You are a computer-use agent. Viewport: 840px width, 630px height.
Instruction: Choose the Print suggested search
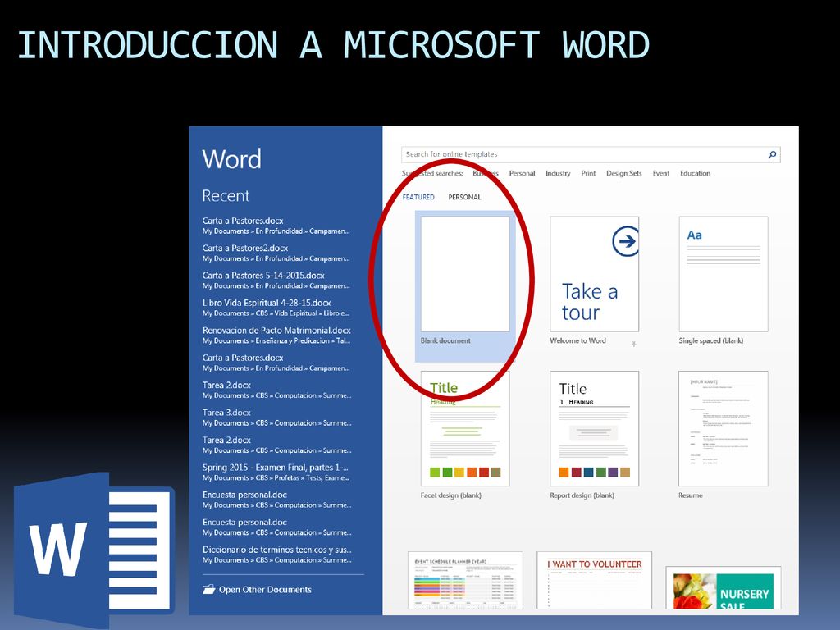click(588, 173)
